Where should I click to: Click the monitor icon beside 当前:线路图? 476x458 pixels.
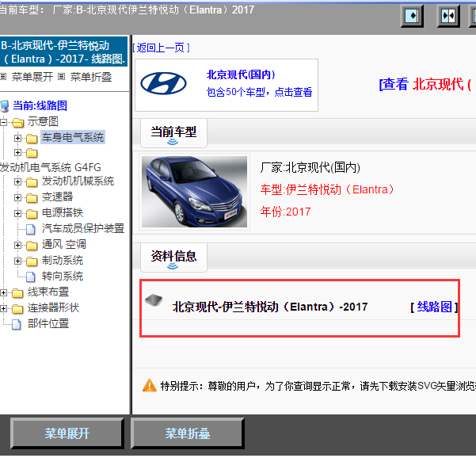(5, 106)
